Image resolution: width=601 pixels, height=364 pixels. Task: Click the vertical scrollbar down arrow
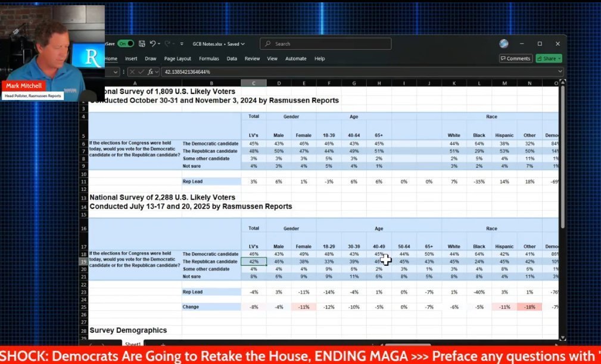[x=562, y=338]
